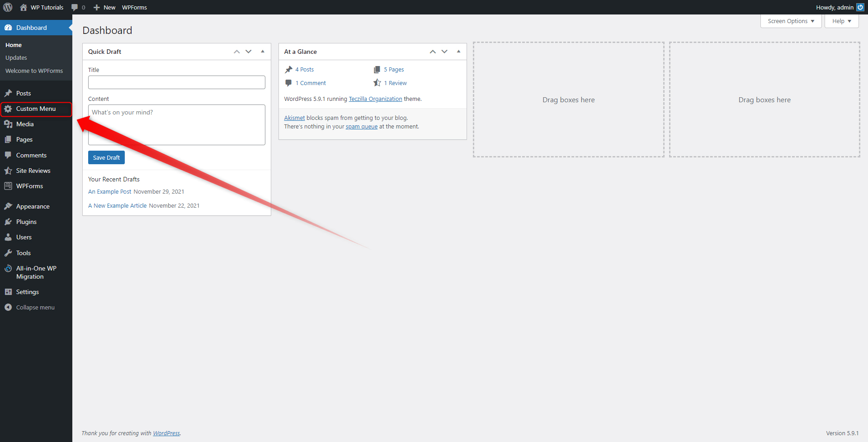Click the Plugins plug icon
Viewport: 868px width, 442px height.
tap(8, 222)
